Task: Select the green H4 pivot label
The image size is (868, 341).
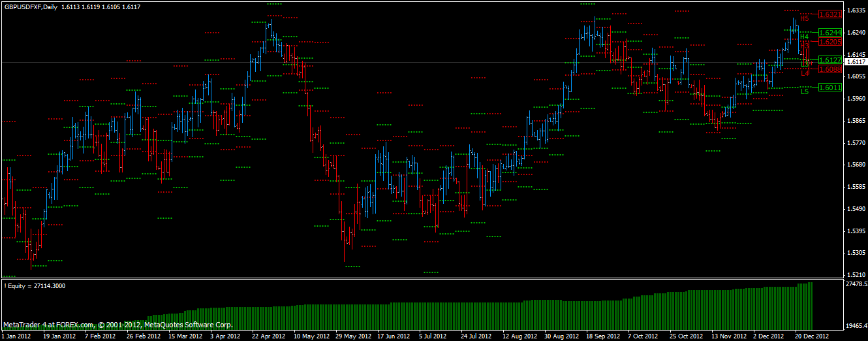Action: [x=804, y=37]
